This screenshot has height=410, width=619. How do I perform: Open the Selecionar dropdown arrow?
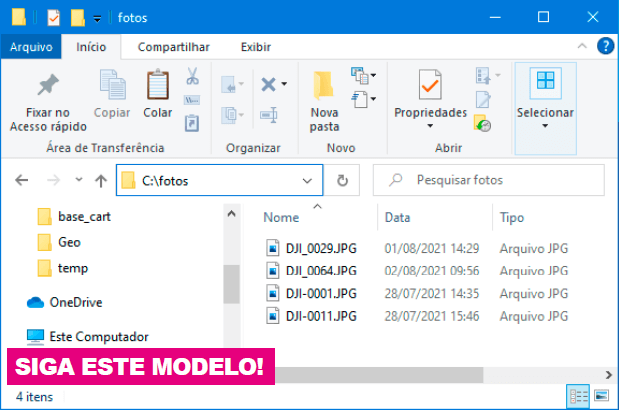tap(545, 126)
